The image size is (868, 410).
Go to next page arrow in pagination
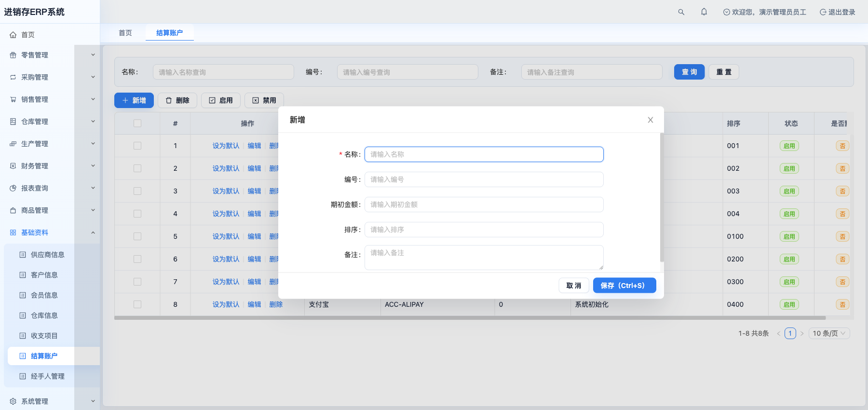[x=802, y=333]
